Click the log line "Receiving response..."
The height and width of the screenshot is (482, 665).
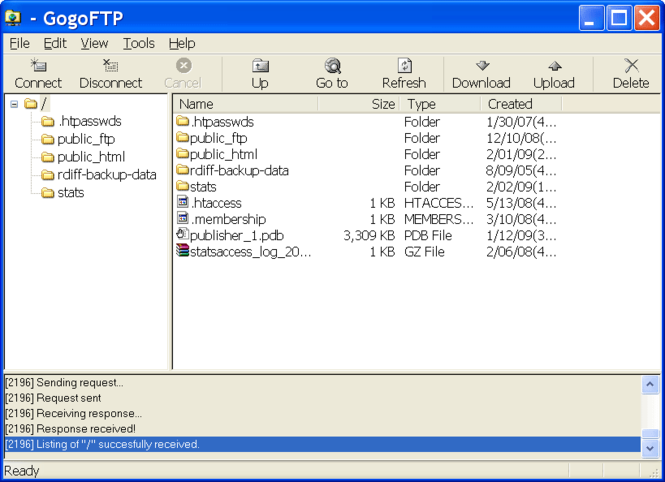coord(73,413)
